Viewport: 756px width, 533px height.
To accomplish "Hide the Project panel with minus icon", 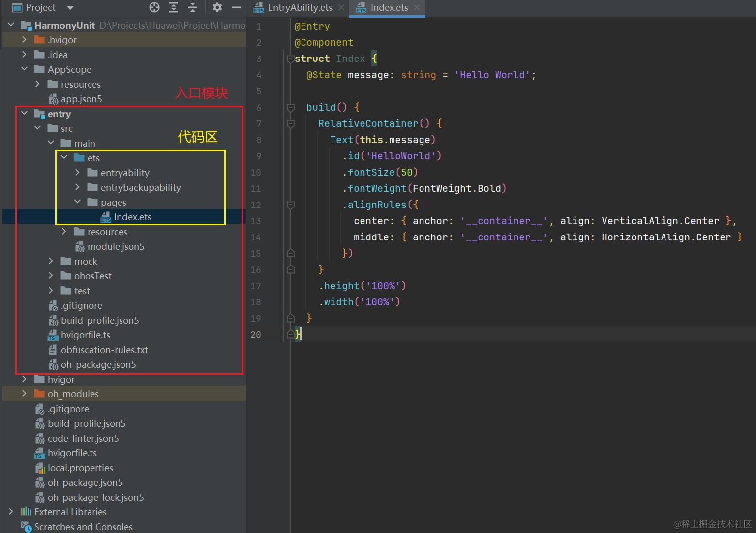I will pyautogui.click(x=237, y=7).
